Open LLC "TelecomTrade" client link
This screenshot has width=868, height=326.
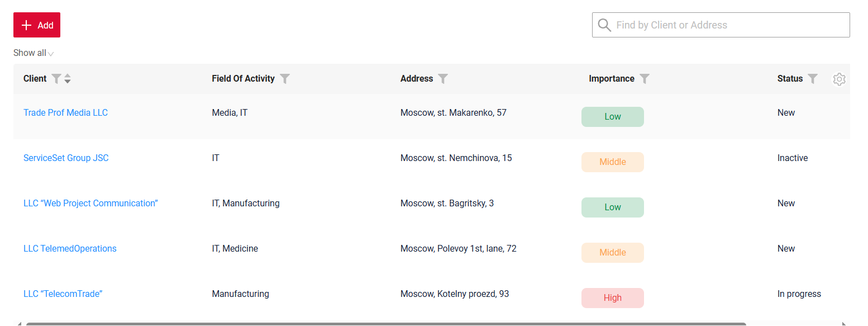(63, 294)
